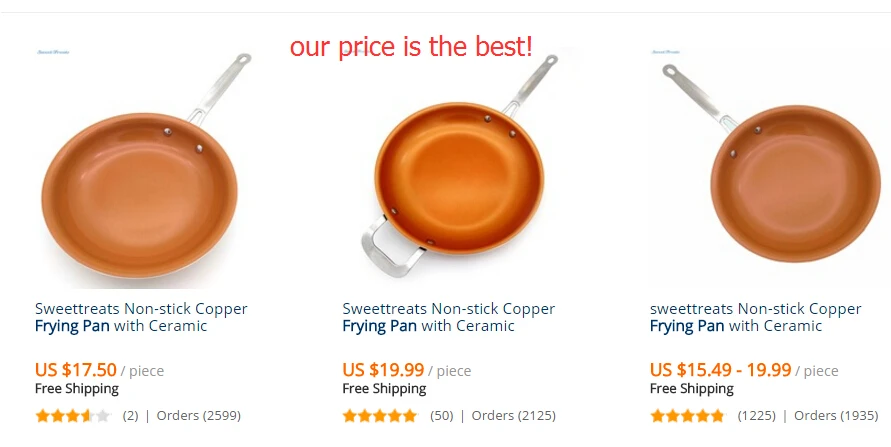Click the red 'our price is the best!' banner
The height and width of the screenshot is (447, 891).
pyautogui.click(x=411, y=46)
